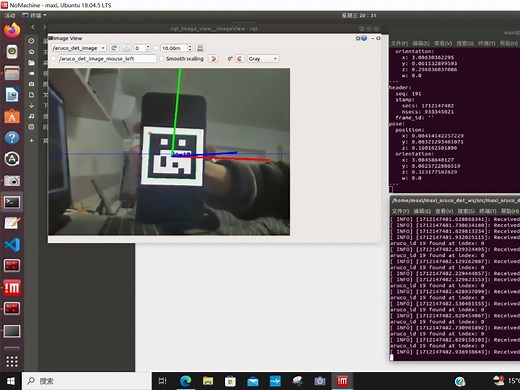Open the weather tray icon showing 15°C
This screenshot has height=390, width=520.
506,381
